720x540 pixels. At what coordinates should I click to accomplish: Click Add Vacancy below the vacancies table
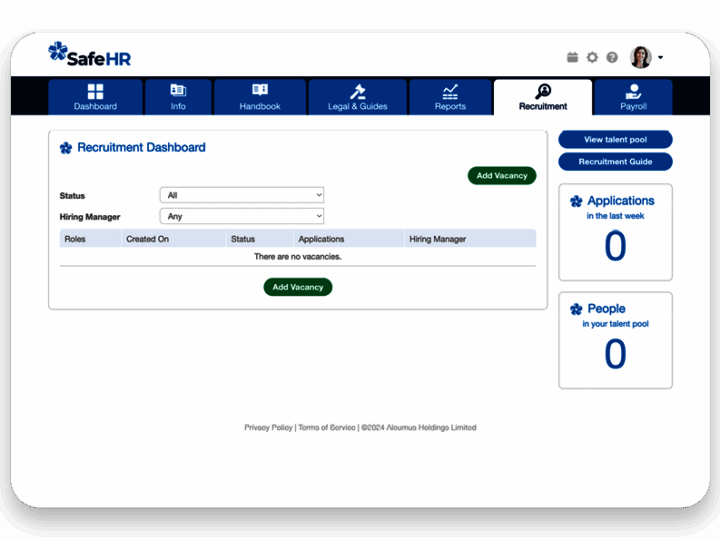(298, 287)
